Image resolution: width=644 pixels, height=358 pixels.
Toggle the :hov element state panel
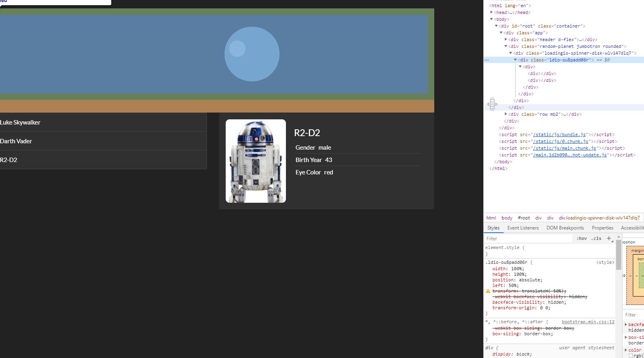[x=582, y=238]
